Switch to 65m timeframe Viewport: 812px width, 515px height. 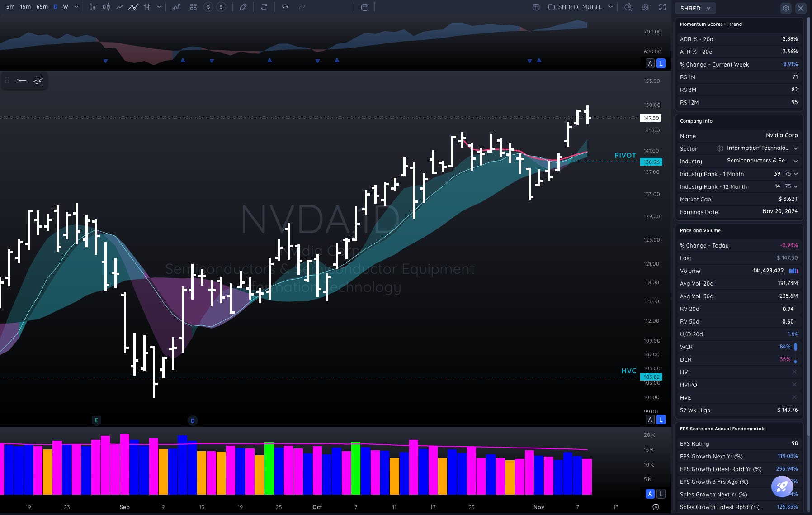[x=42, y=7]
